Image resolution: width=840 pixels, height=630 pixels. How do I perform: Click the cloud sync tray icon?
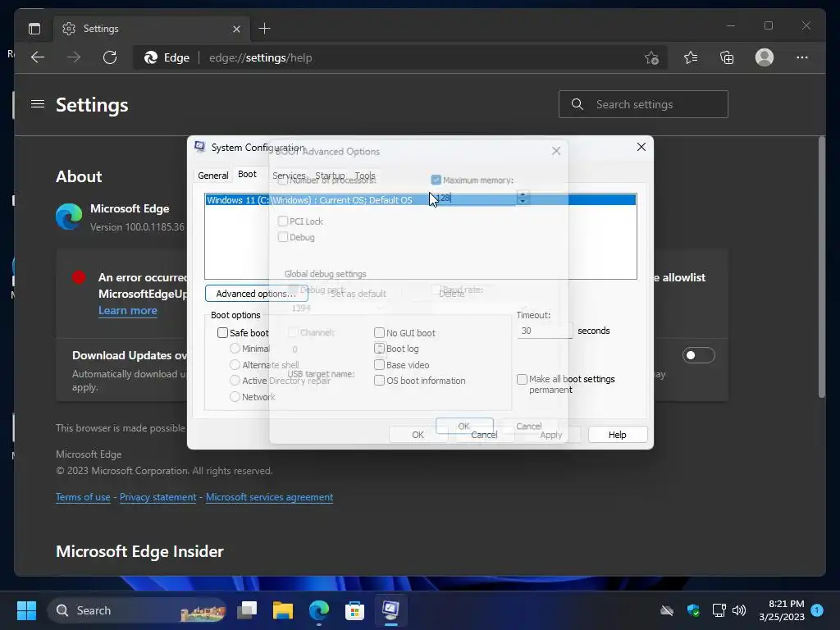pyautogui.click(x=666, y=610)
